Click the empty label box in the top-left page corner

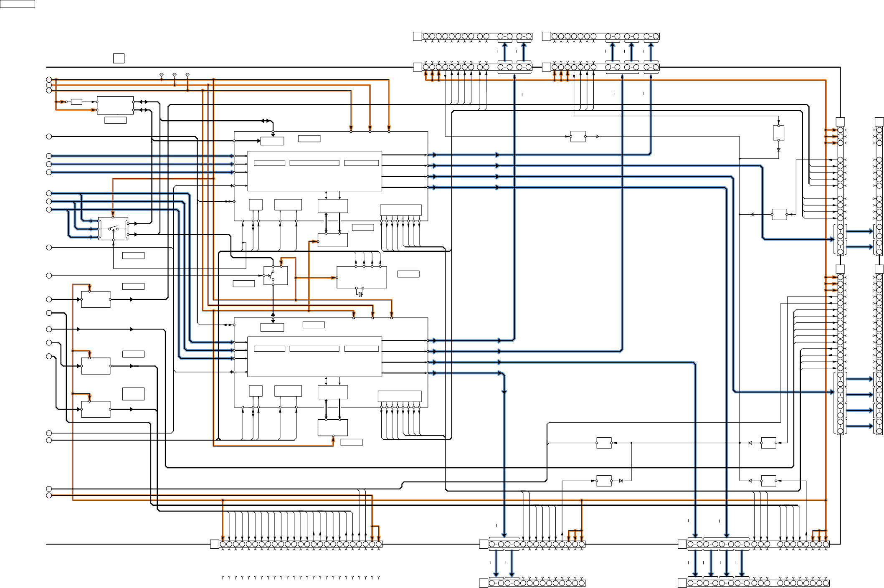tap(17, 4)
